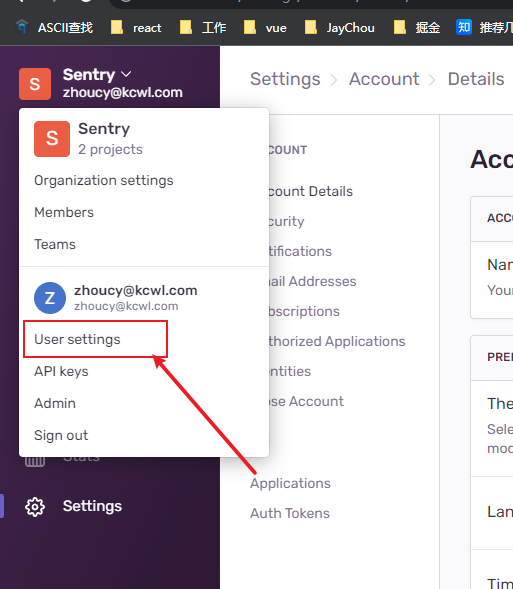Open the react bookmarks folder
Viewport: 513px width, 589px height.
pyautogui.click(x=136, y=28)
